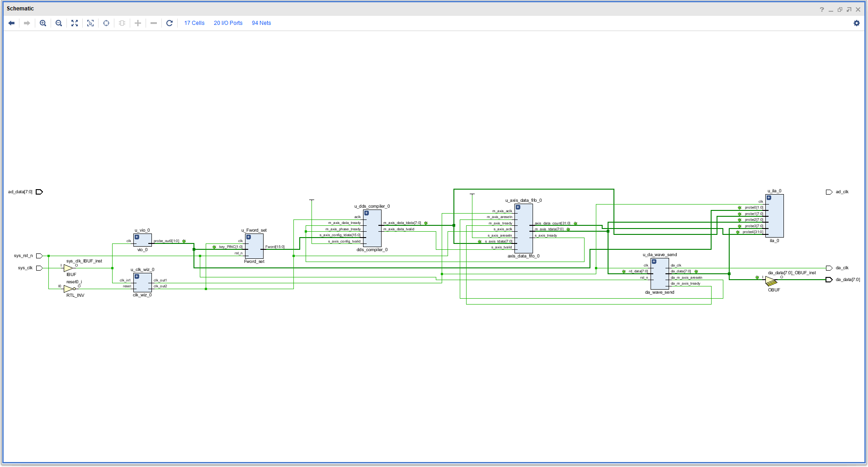The height and width of the screenshot is (467, 868).
Task: Select the RTL_INV inverter symbol
Action: [x=69, y=289]
